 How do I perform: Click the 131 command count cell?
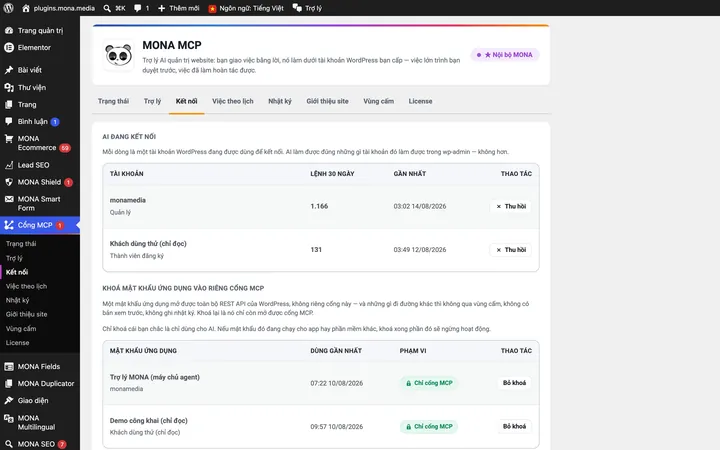click(316, 250)
